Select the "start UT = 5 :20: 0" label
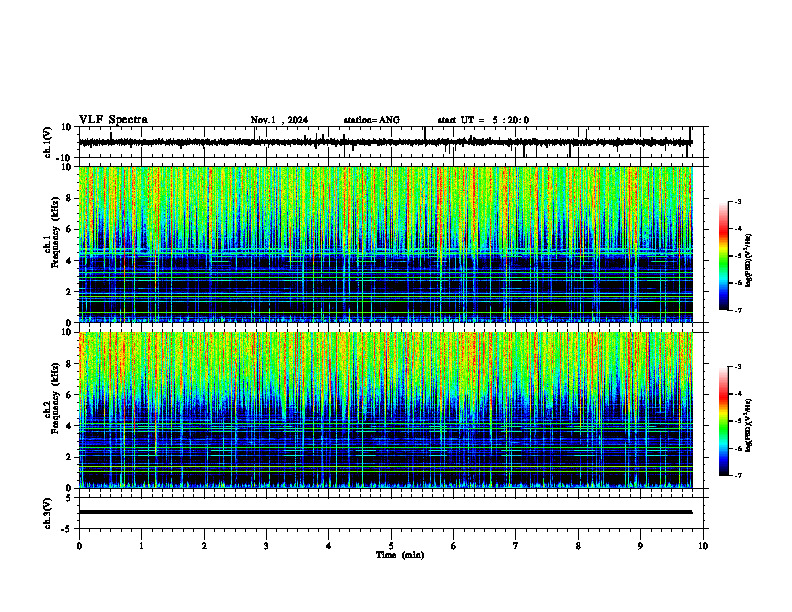The height and width of the screenshot is (612, 792). [483, 120]
